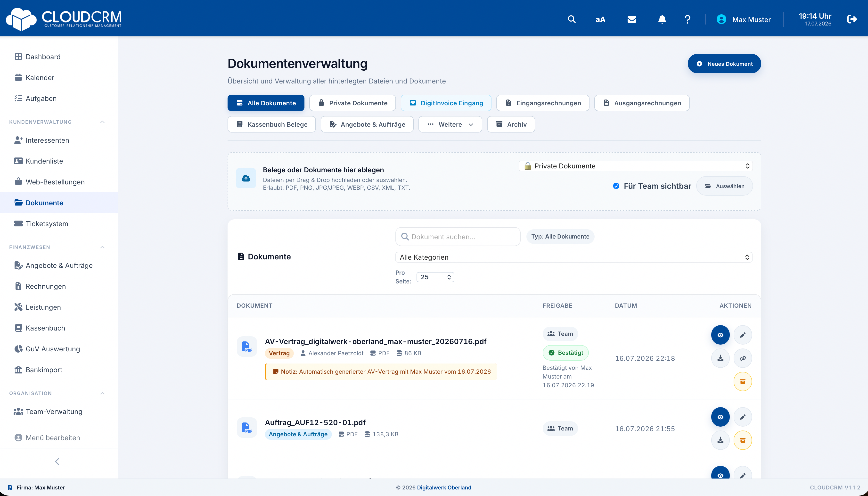Viewport: 868px width, 496px height.
Task: Select the Ausgangsrechnungen tab
Action: point(642,103)
